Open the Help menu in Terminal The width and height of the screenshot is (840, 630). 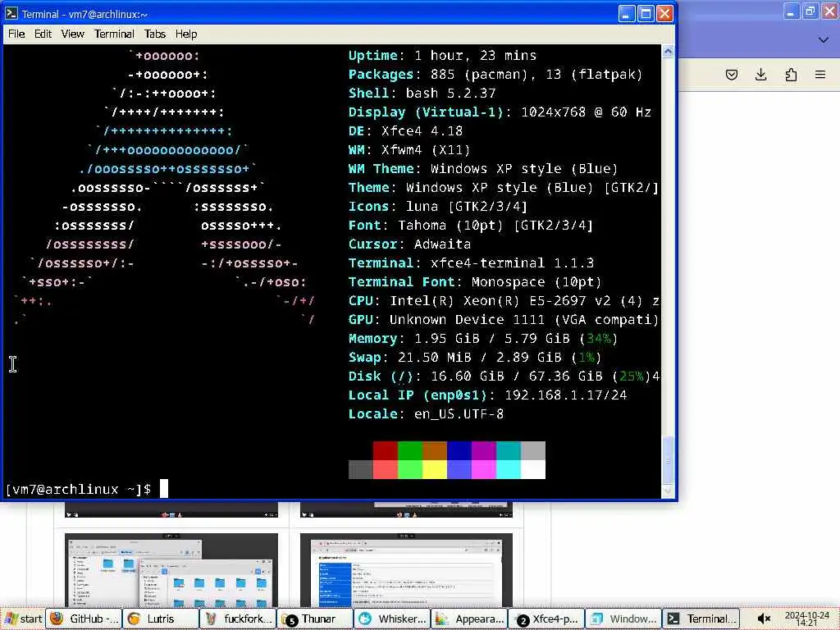click(x=186, y=34)
